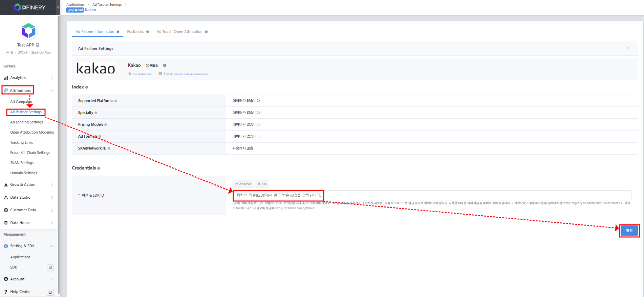Collapse the sidebar with the arrow button
The image size is (644, 297).
pyautogui.click(x=58, y=7)
